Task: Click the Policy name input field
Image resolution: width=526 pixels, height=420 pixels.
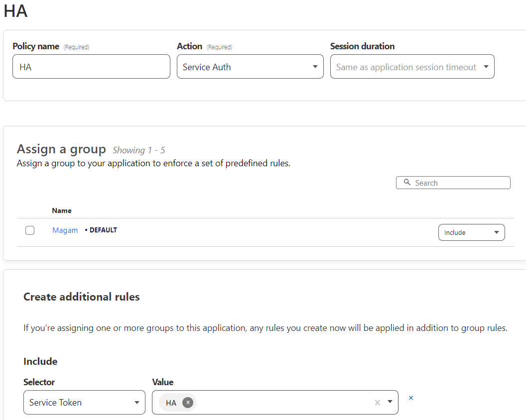Action: [x=91, y=67]
